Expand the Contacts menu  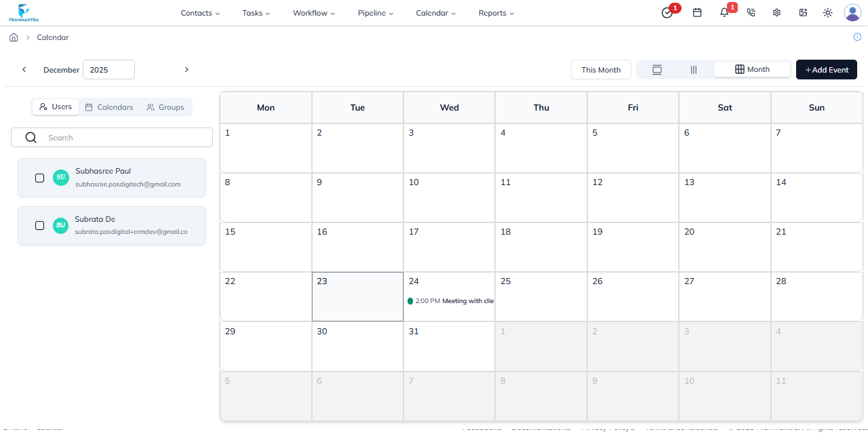click(200, 13)
